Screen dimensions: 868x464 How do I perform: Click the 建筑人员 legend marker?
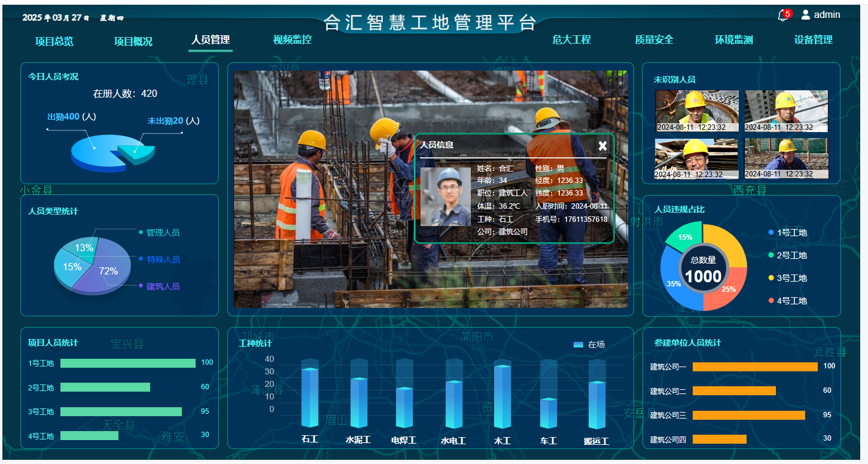coord(141,286)
